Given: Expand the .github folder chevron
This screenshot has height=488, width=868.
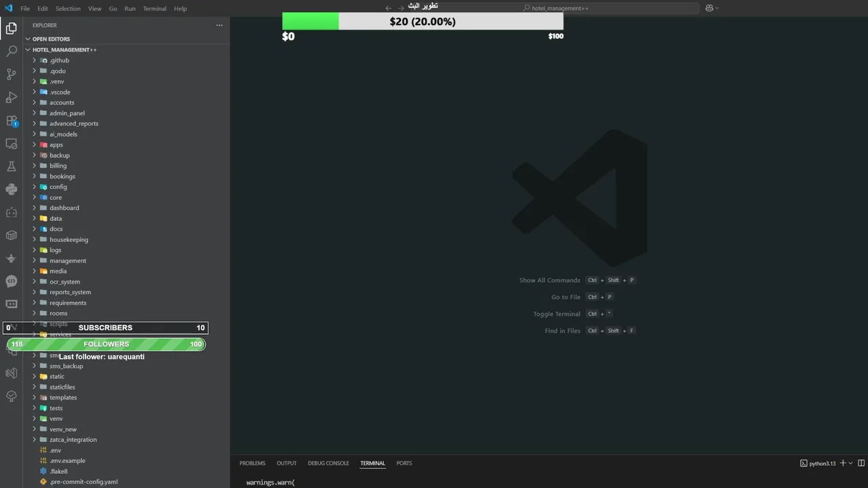Looking at the screenshot, I should coord(34,60).
